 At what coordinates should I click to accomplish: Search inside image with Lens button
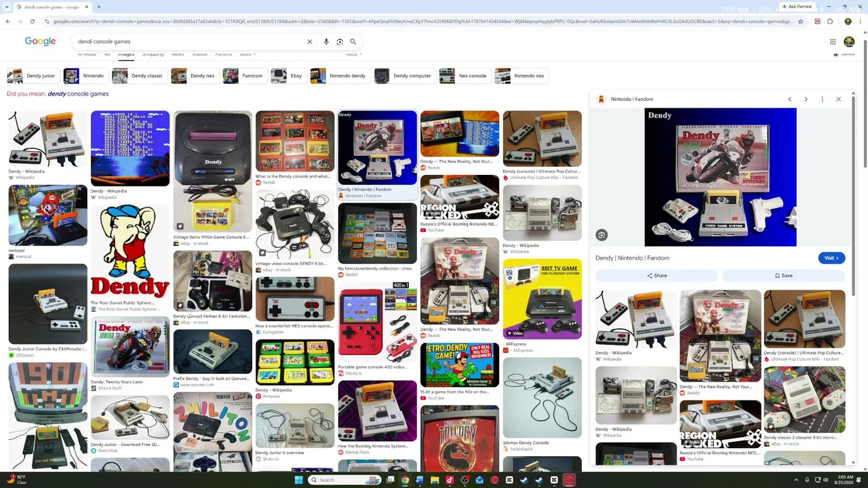601,235
